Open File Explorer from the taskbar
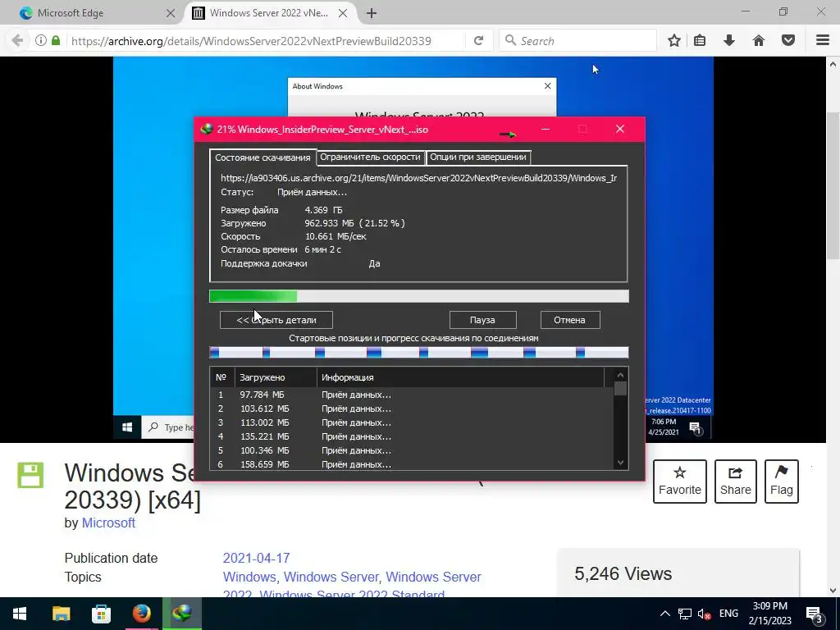The image size is (840, 630). (61, 614)
